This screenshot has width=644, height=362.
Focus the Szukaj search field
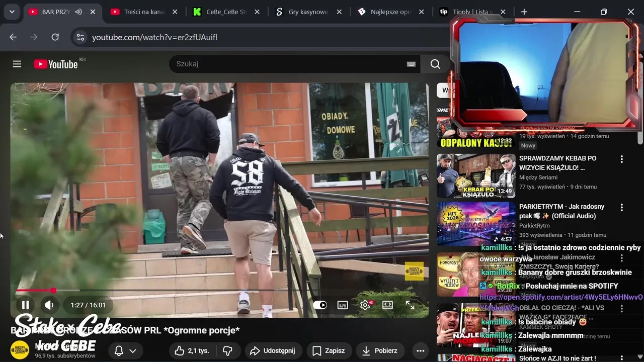pyautogui.click(x=287, y=64)
